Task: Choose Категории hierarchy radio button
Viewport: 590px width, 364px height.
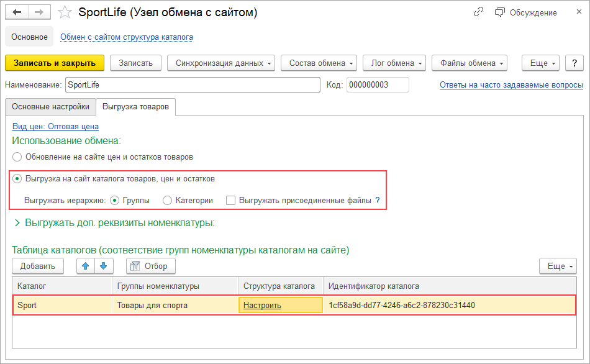Action: click(x=167, y=201)
